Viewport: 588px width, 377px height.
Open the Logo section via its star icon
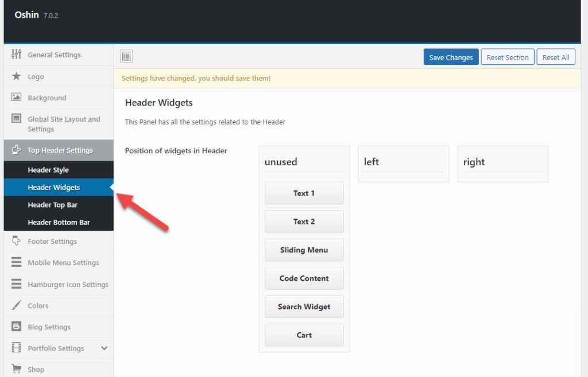pos(16,76)
